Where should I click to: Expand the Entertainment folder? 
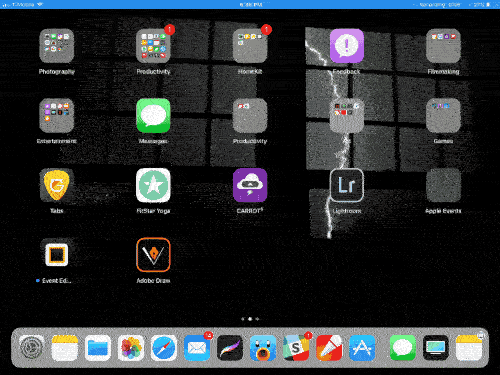click(57, 115)
